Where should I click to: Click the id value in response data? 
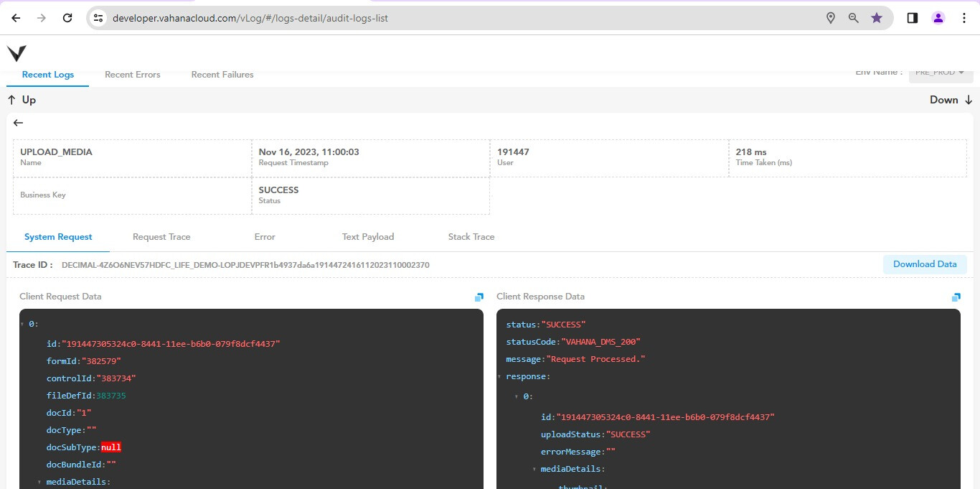[665, 417]
